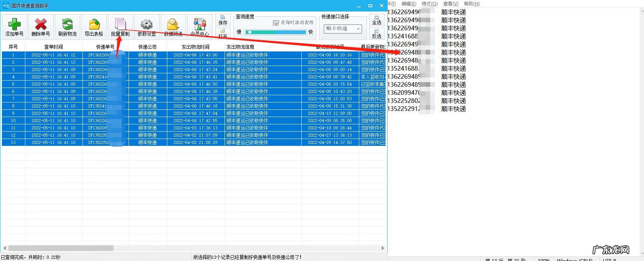Open 导出表格 export table tool
Image resolution: width=644 pixels, height=261 pixels.
pyautogui.click(x=94, y=27)
